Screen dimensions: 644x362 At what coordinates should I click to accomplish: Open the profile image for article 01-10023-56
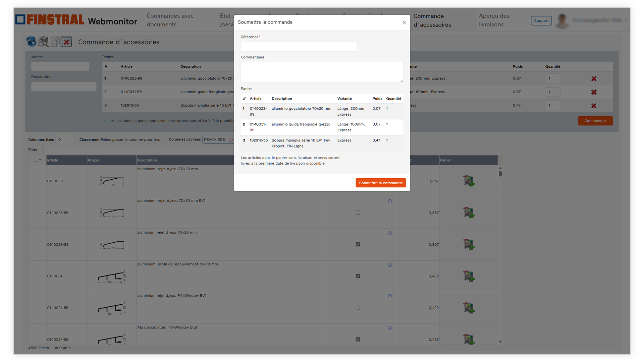click(x=112, y=213)
